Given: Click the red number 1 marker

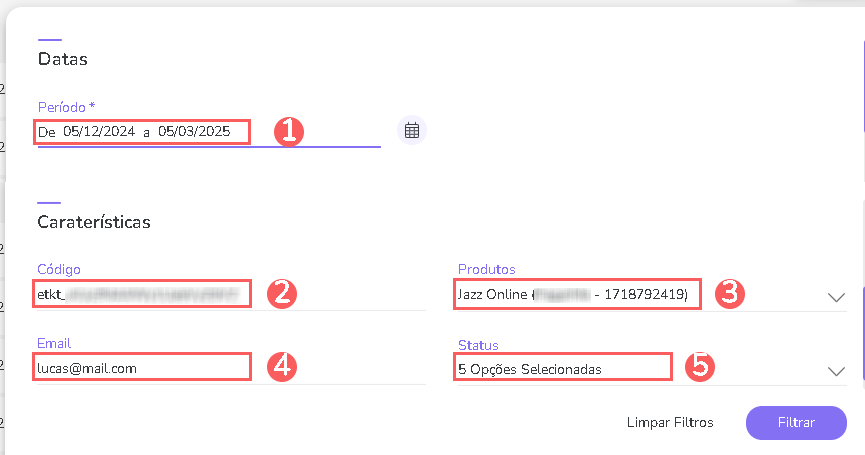Looking at the screenshot, I should tap(288, 132).
